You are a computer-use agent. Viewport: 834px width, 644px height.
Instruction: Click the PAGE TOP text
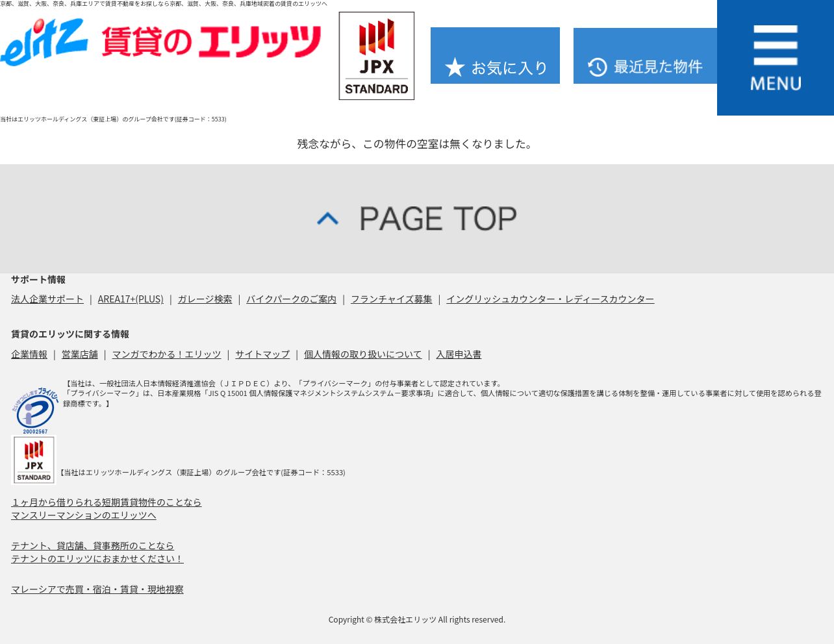click(x=438, y=219)
